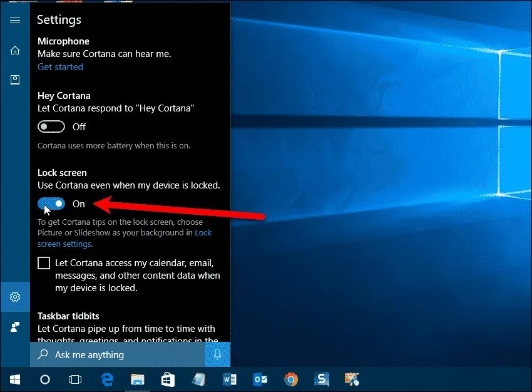Click 'Cortana uses more battery' note
Screen dimensions: 532x392
114,146
